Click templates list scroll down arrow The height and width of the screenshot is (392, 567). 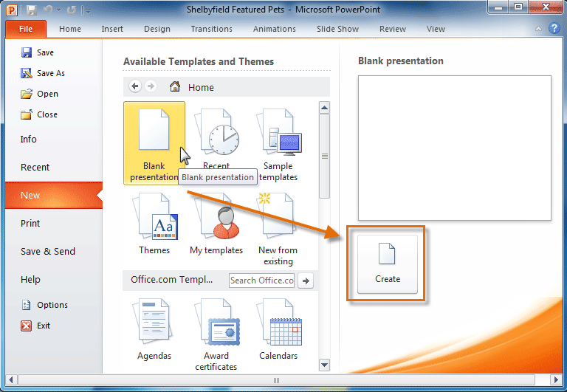324,365
